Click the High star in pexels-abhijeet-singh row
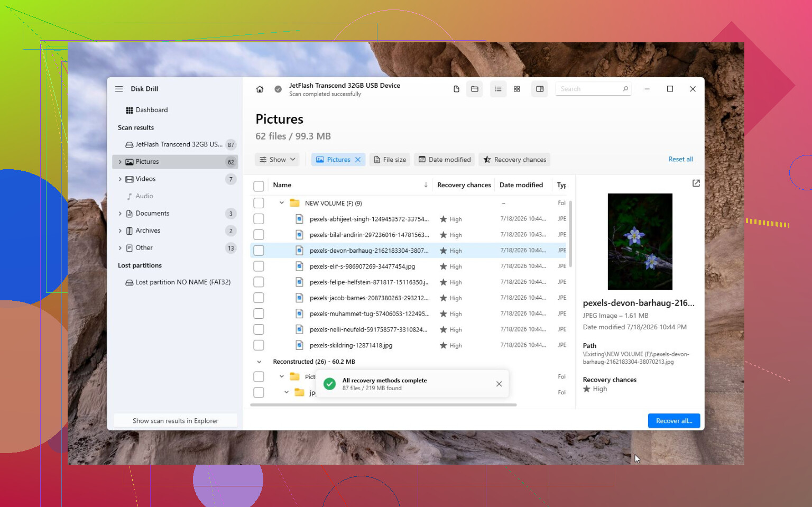The height and width of the screenshot is (507, 812). (x=444, y=219)
